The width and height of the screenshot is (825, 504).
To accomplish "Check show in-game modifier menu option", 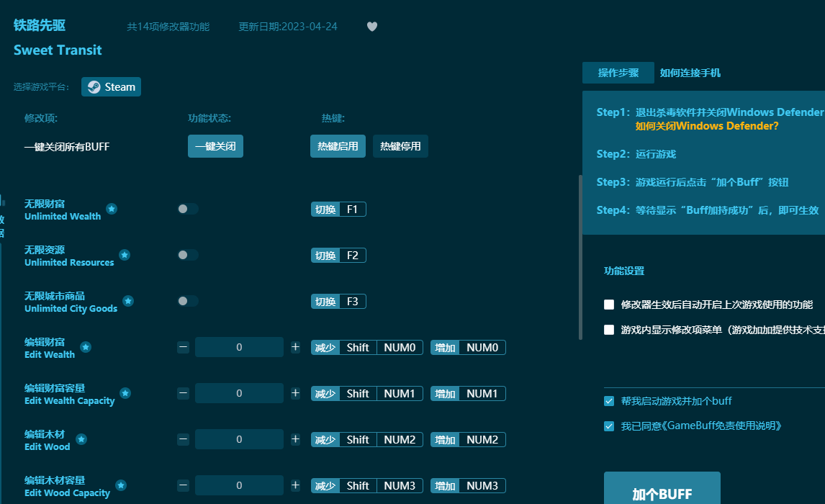I will (x=609, y=330).
